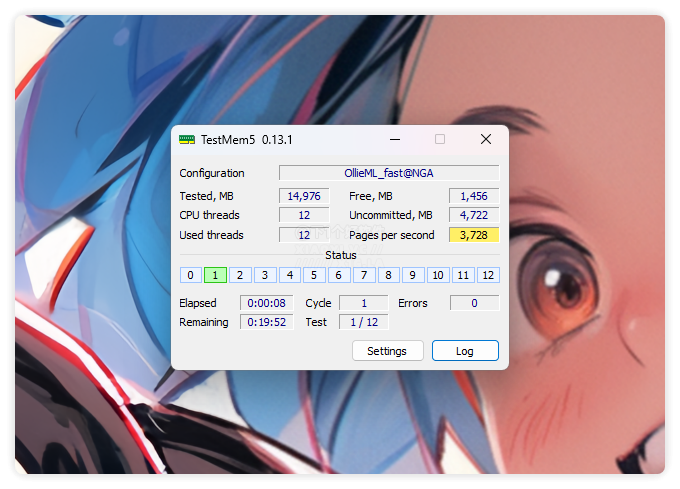Click the Cycle count field

364,303
